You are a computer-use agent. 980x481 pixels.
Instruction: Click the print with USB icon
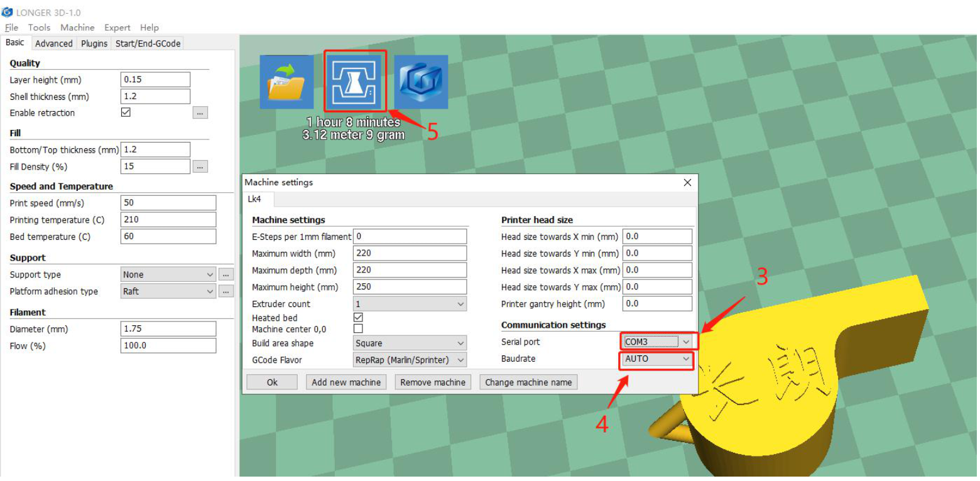tap(355, 82)
